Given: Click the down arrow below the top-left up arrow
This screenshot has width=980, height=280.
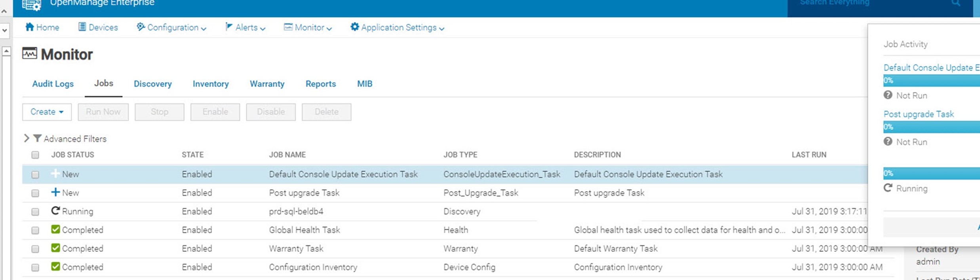Looking at the screenshot, I should click(4, 30).
